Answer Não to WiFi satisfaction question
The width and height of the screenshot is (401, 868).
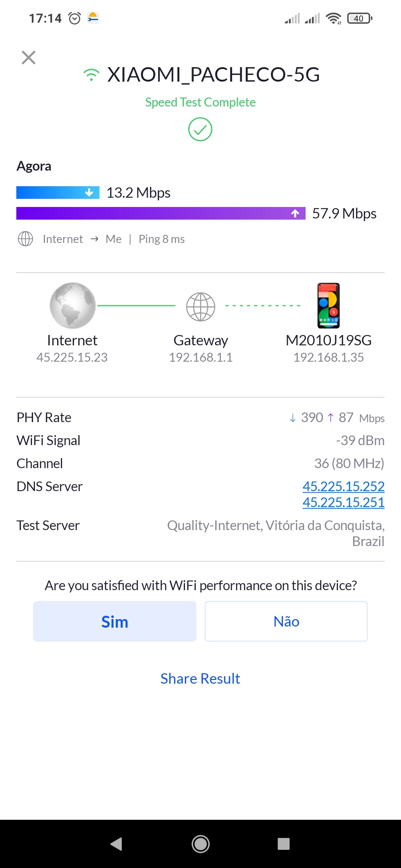286,621
